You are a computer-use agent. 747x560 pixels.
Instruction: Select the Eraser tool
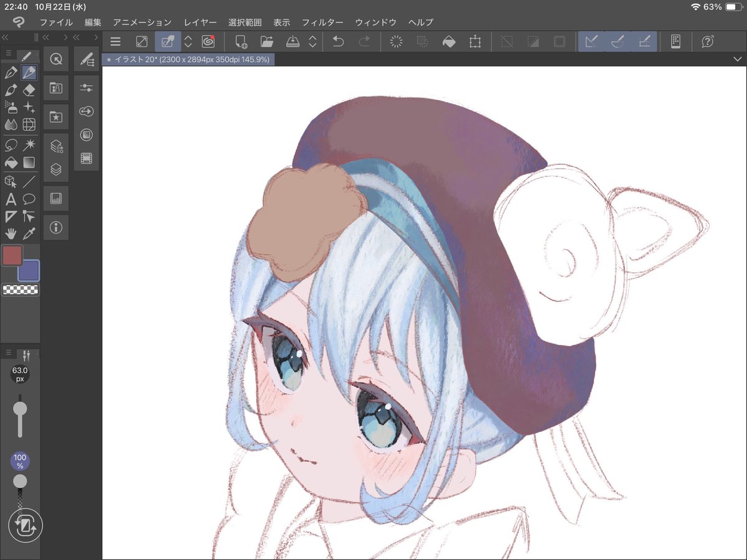(x=29, y=89)
